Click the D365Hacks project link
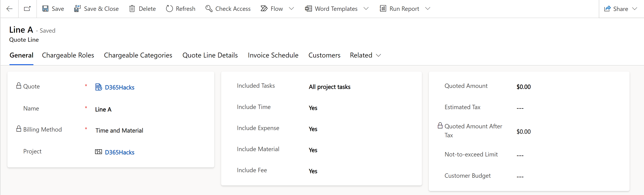The height and width of the screenshot is (195, 644). 119,152
